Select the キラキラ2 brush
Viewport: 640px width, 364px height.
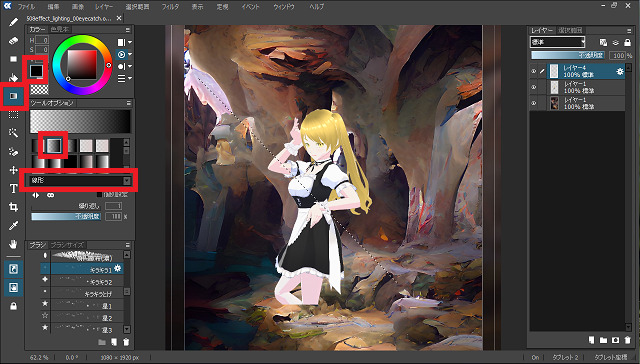click(x=82, y=281)
